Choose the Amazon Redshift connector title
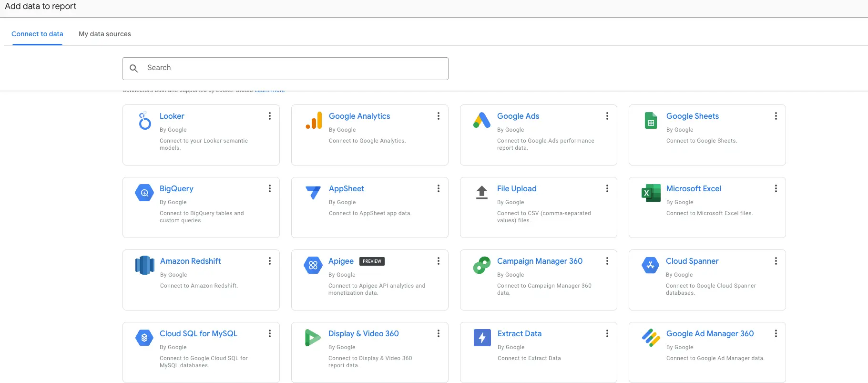Image resolution: width=868 pixels, height=383 pixels. [x=191, y=261]
